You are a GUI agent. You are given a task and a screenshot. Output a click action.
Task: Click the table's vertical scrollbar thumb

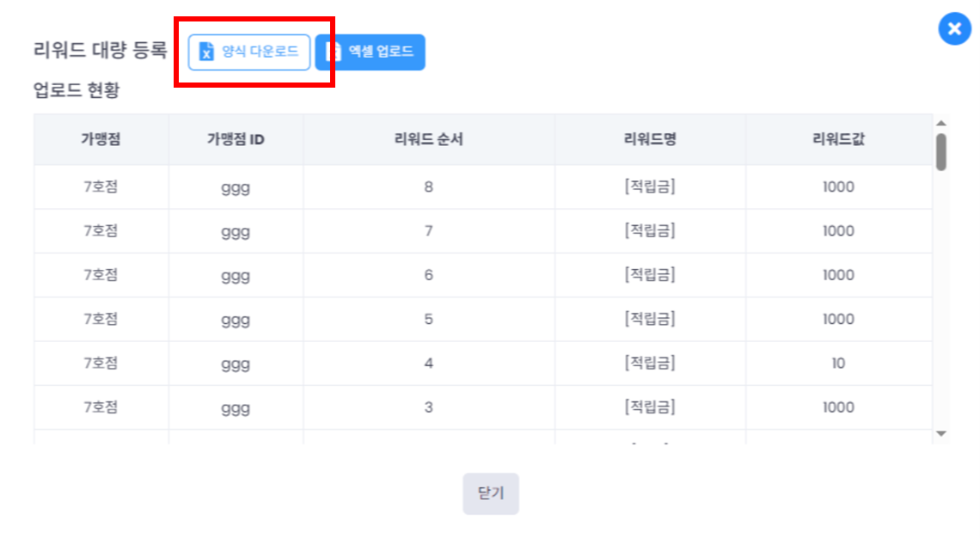(941, 152)
